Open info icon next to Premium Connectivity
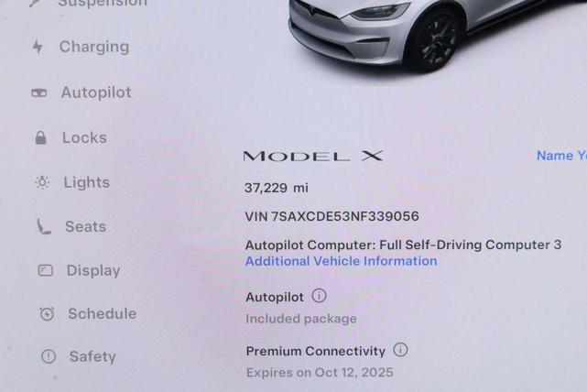587x392 pixels. point(400,350)
